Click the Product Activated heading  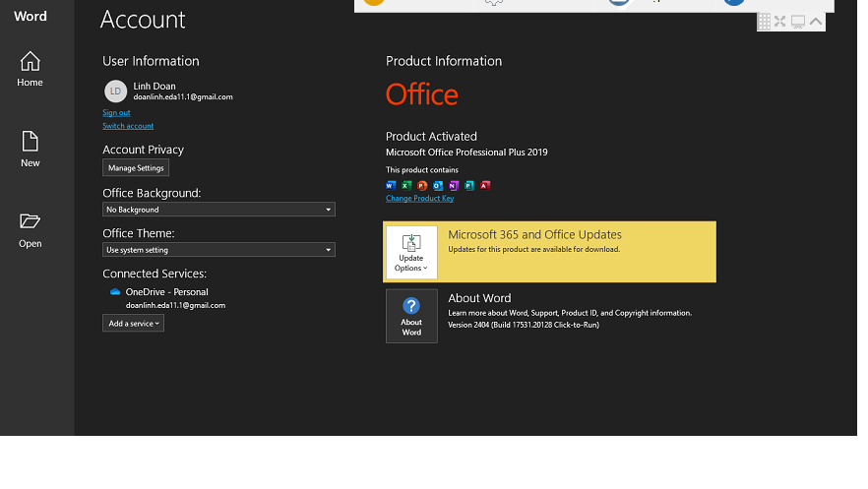coord(431,136)
